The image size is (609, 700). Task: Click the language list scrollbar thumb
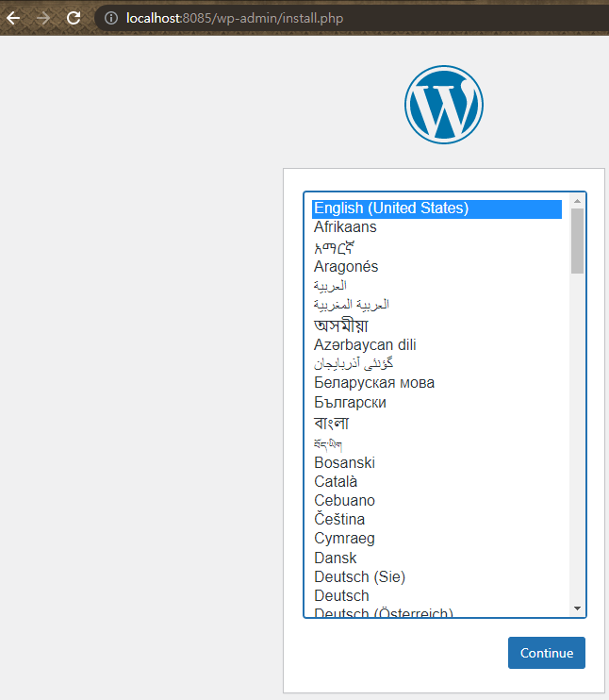coord(577,242)
